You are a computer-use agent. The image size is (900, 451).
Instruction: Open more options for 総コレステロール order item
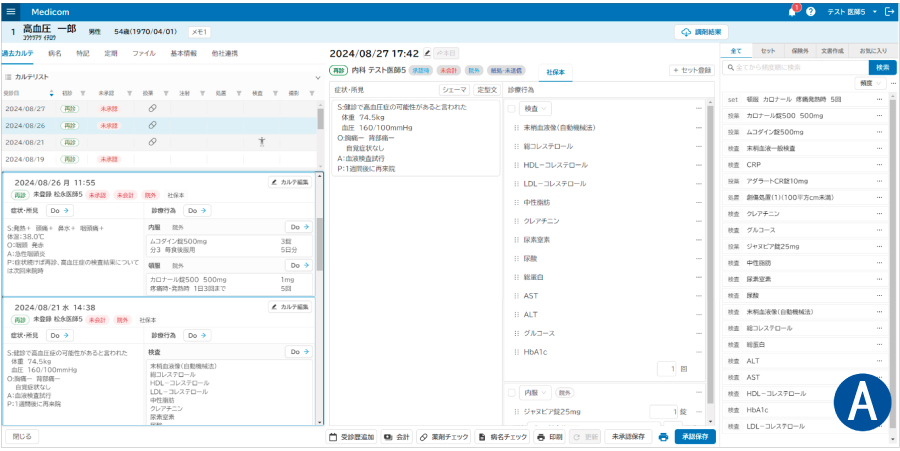699,146
